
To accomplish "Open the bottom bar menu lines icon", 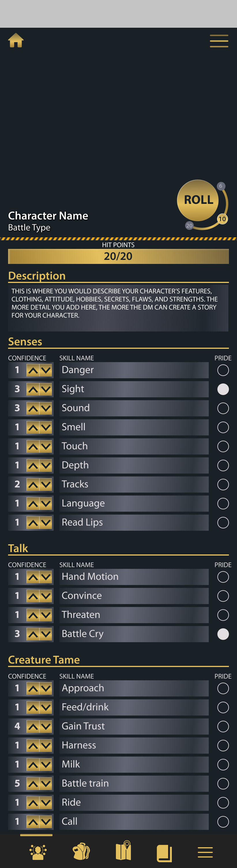I will pos(205,852).
